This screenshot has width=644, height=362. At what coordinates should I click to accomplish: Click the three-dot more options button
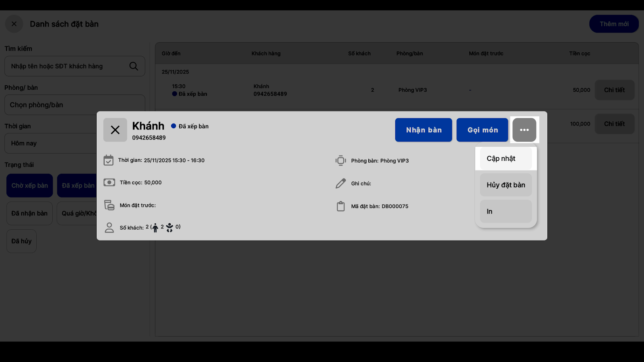[x=524, y=130]
